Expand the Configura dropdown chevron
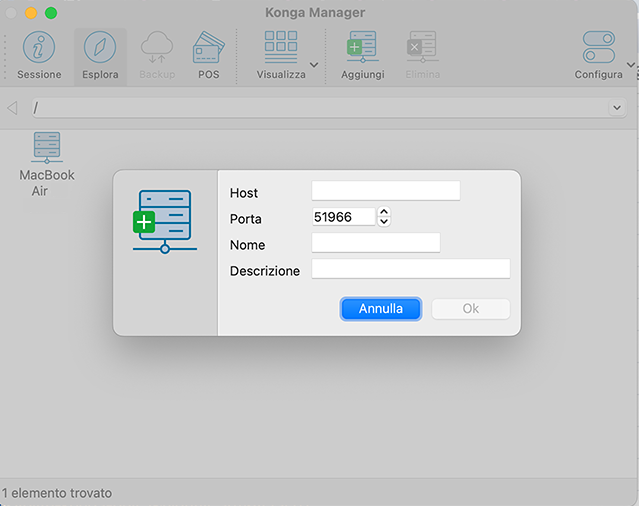 [630, 65]
